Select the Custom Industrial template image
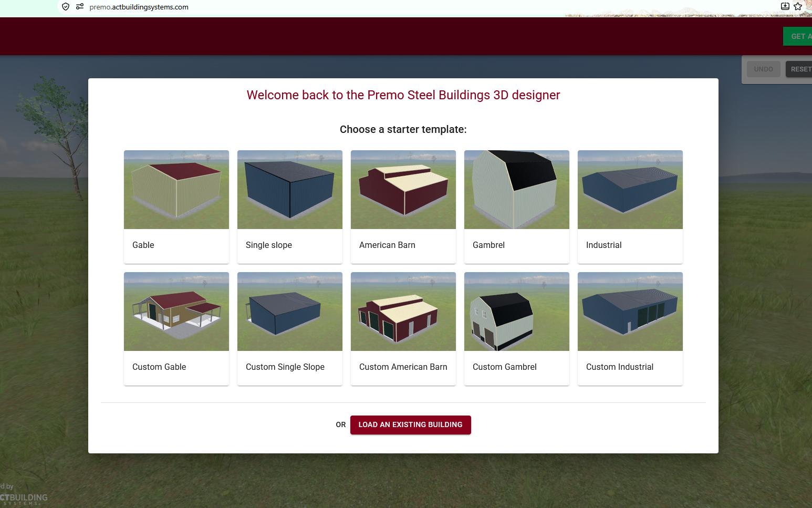The height and width of the screenshot is (508, 812). click(x=630, y=312)
